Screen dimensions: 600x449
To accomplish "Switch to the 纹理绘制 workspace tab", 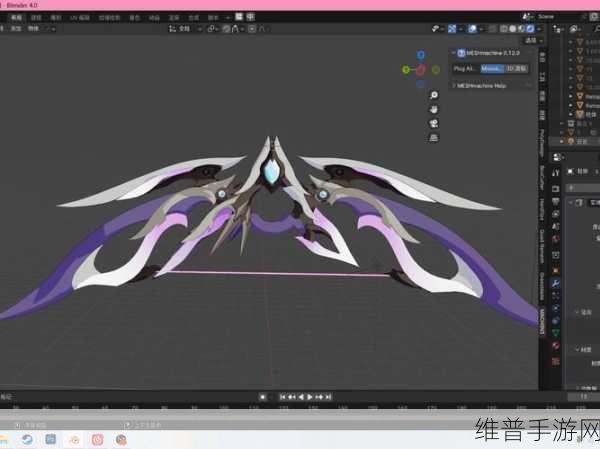I will [109, 18].
